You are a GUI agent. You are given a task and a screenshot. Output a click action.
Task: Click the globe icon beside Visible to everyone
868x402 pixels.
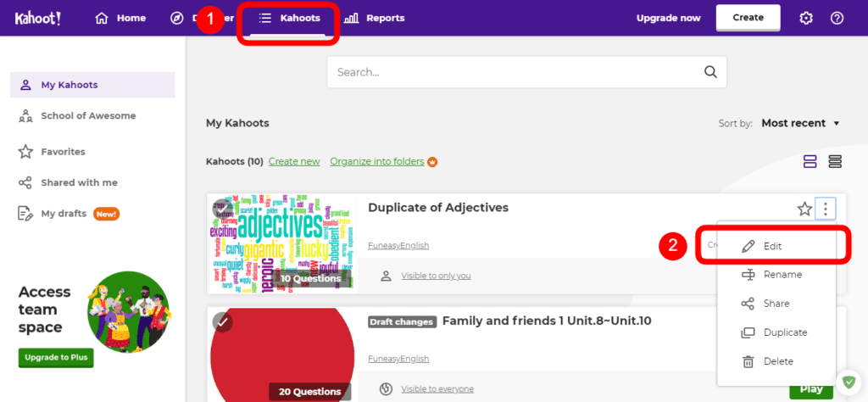[x=386, y=388]
